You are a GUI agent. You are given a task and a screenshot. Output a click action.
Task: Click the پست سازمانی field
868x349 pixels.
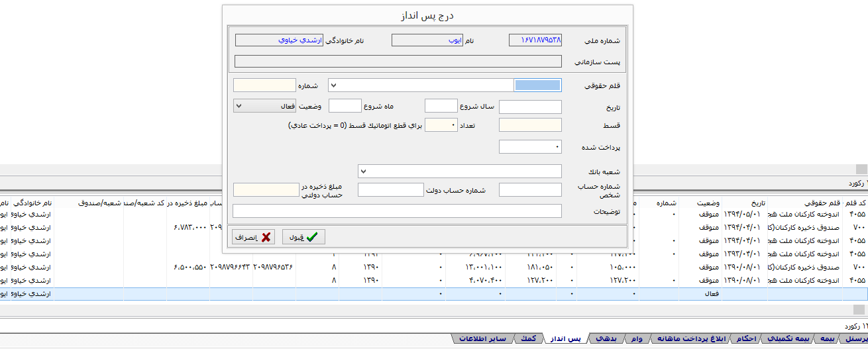[398, 62]
